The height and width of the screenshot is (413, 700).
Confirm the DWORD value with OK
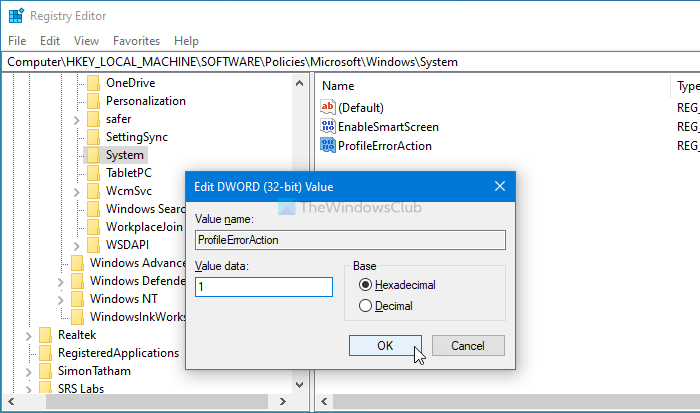[x=385, y=346]
